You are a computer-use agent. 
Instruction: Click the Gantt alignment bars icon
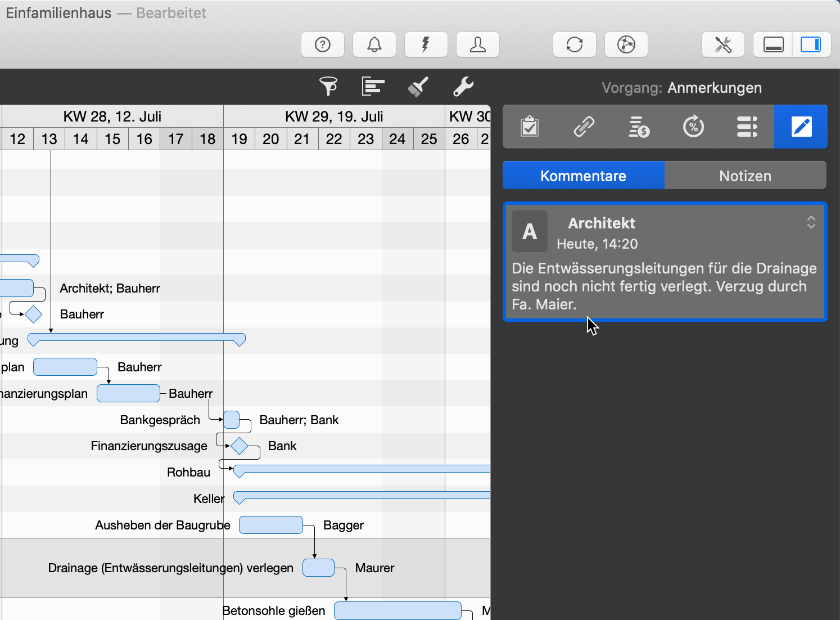pyautogui.click(x=373, y=87)
